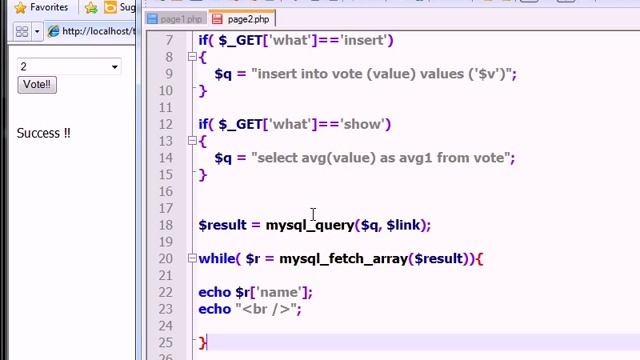Open the Favorites center in the browser
Image resolution: width=640 pixels, height=360 pixels.
coord(42,7)
